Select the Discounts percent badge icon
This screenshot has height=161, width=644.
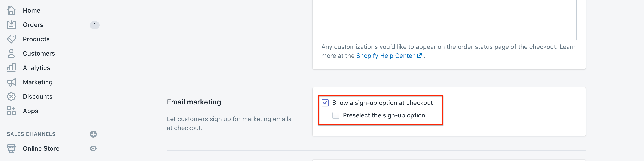pos(11,96)
